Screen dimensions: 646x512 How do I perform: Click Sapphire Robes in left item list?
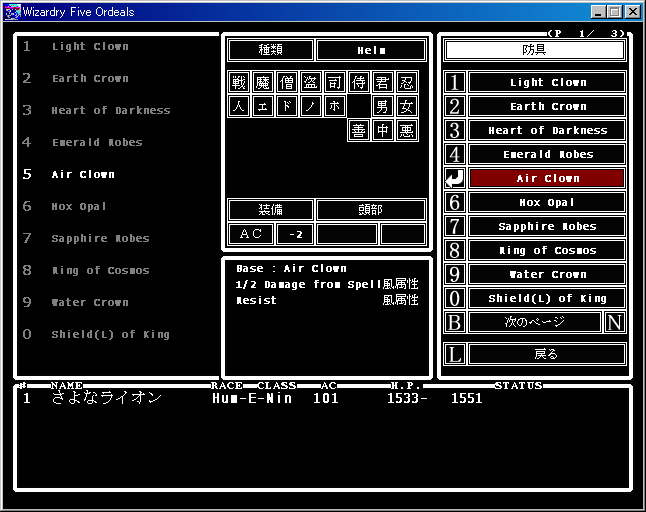click(101, 238)
